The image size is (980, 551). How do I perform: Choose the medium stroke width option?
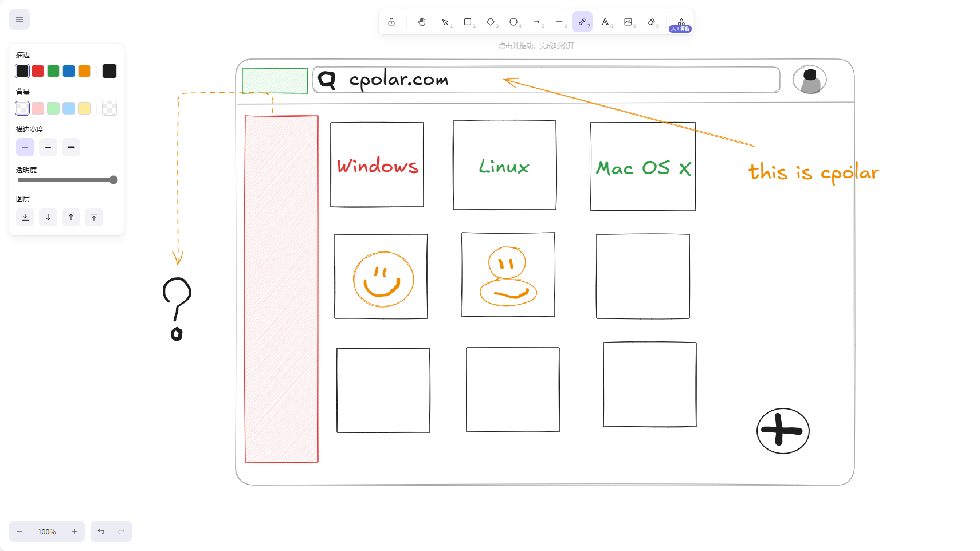point(48,147)
